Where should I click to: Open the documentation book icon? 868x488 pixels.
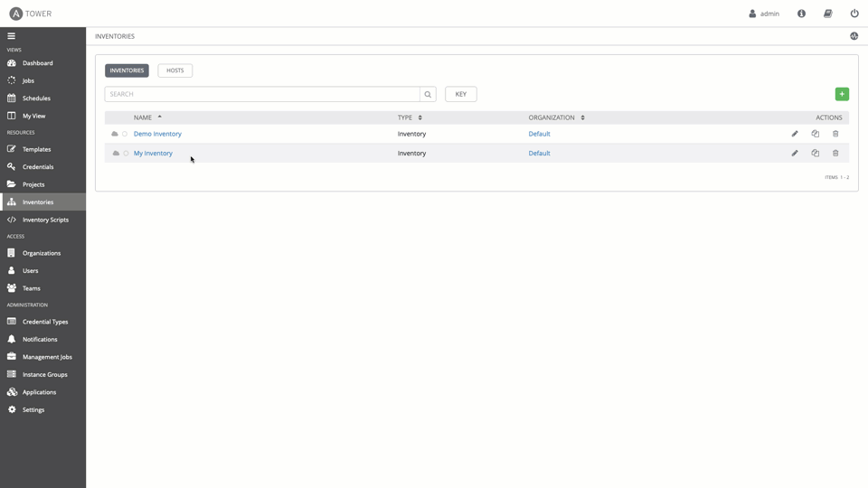pos(827,14)
